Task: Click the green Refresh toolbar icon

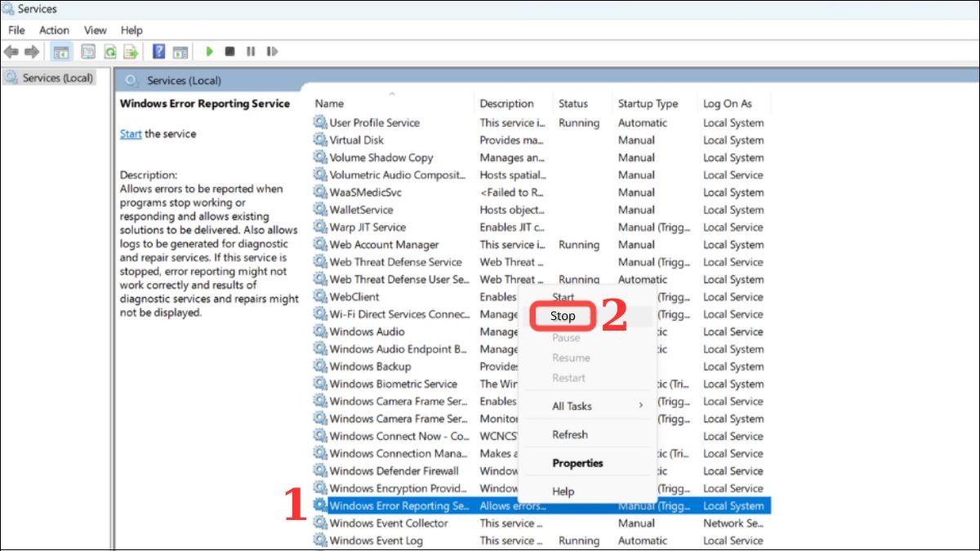Action: click(109, 51)
